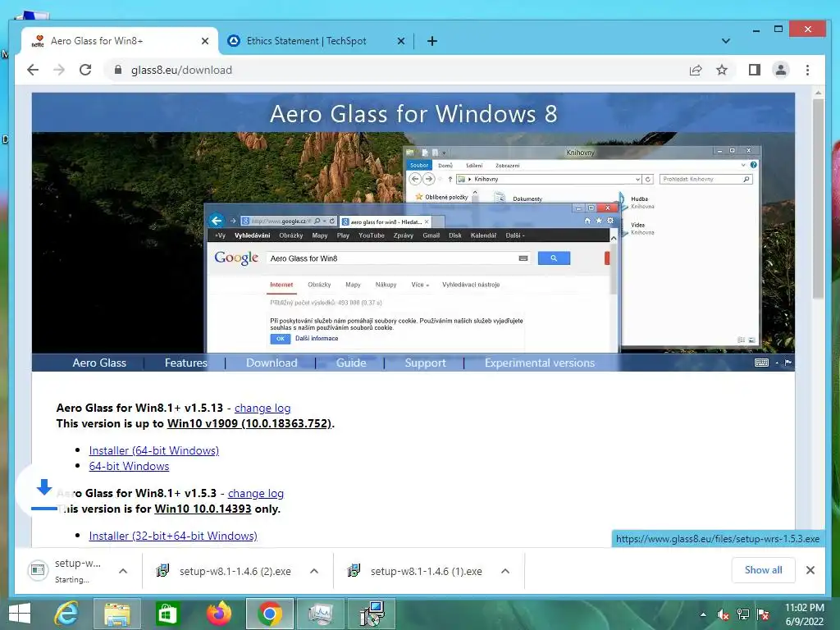
Task: Open Guide in site navigation
Action: (351, 363)
